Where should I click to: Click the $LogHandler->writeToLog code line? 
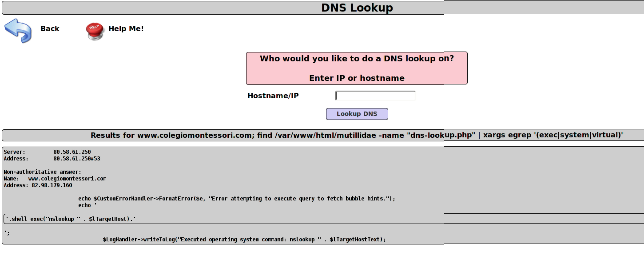(244, 240)
